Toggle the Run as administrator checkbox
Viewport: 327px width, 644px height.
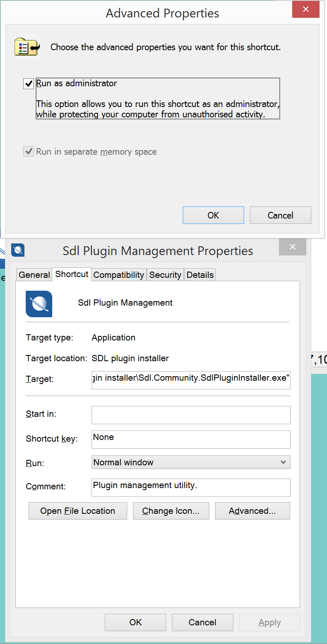[x=28, y=84]
